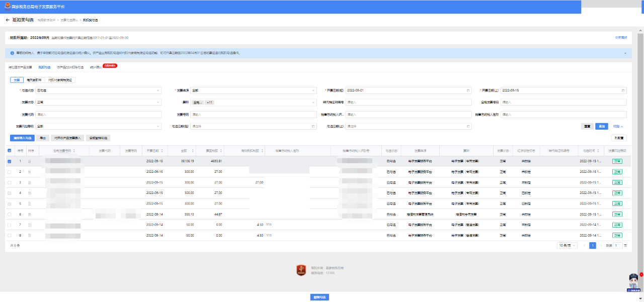Expand the 10条/页 page size selector
Screen dimensions: 644x302
pos(567,245)
